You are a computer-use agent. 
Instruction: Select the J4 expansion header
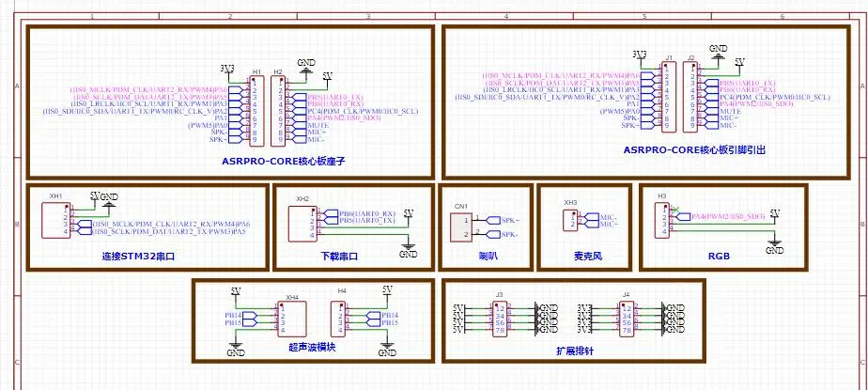coord(627,318)
